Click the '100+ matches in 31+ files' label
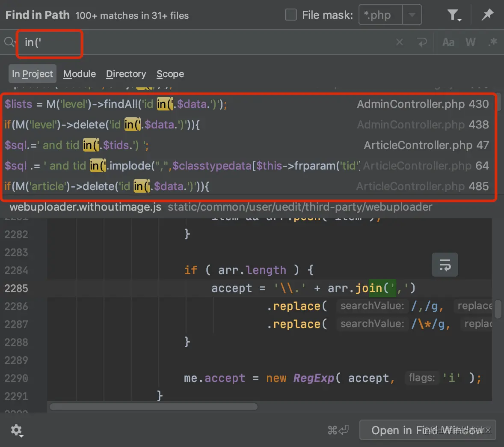Viewport: 504px width, 447px height. pyautogui.click(x=132, y=15)
